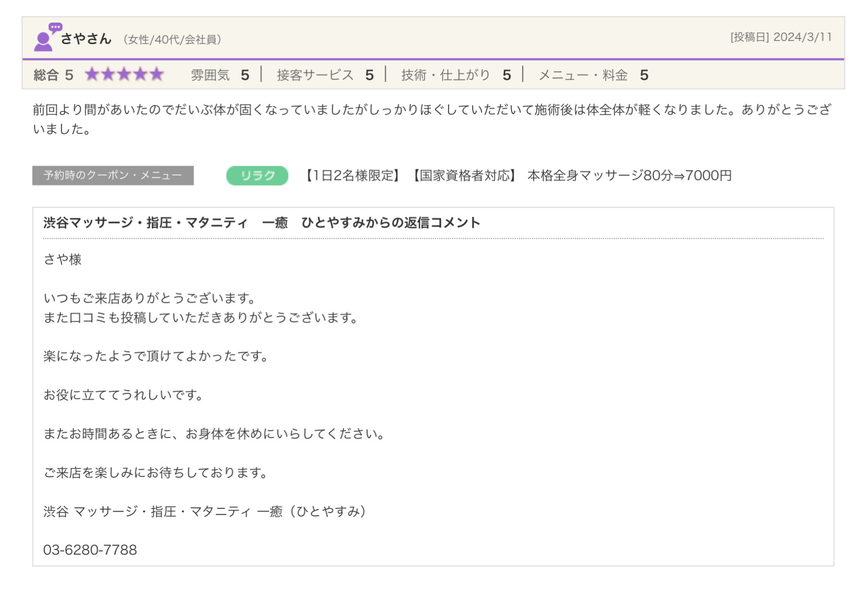Screen dimensions: 868x591
Task: Click the 予約時のクーポン・メニュー label
Action: pos(113,176)
